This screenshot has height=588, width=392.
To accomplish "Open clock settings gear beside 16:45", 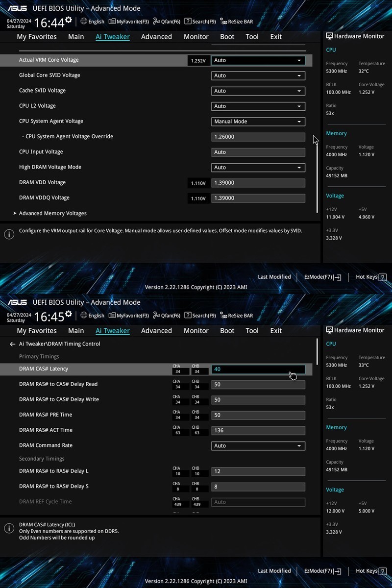I will [69, 314].
